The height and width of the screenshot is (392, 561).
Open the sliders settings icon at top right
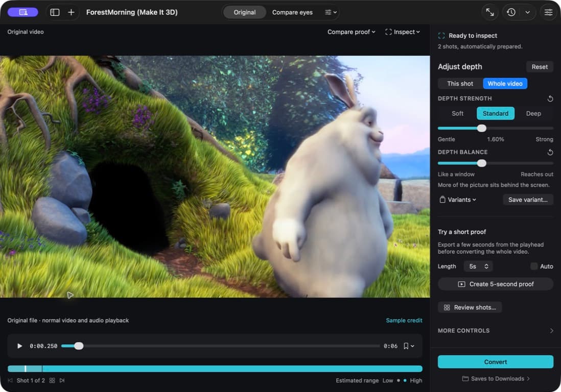point(548,12)
